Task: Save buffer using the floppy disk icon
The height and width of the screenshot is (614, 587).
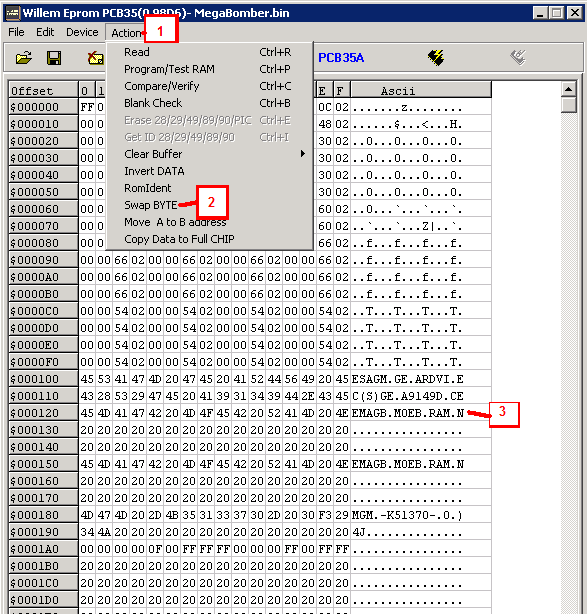Action: [x=54, y=58]
